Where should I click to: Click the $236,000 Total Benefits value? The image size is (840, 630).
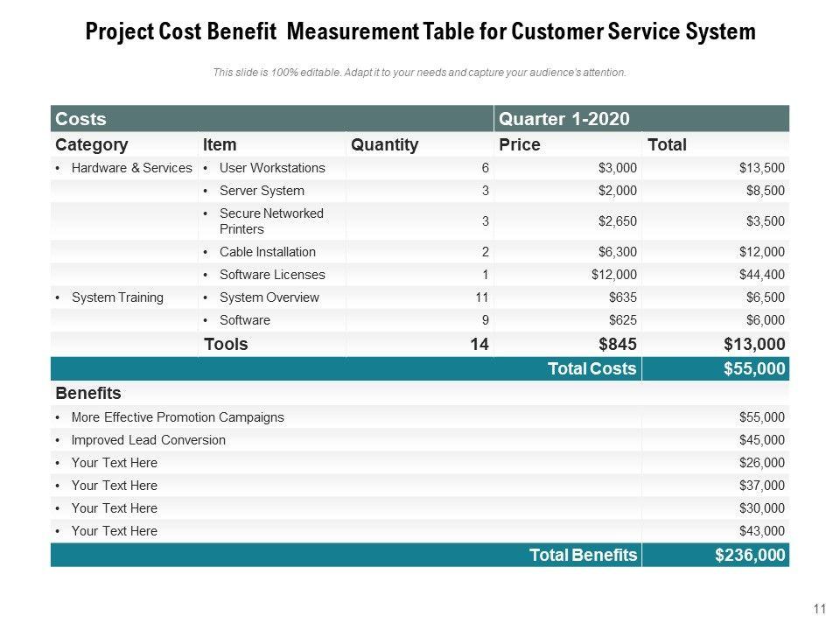(x=750, y=555)
